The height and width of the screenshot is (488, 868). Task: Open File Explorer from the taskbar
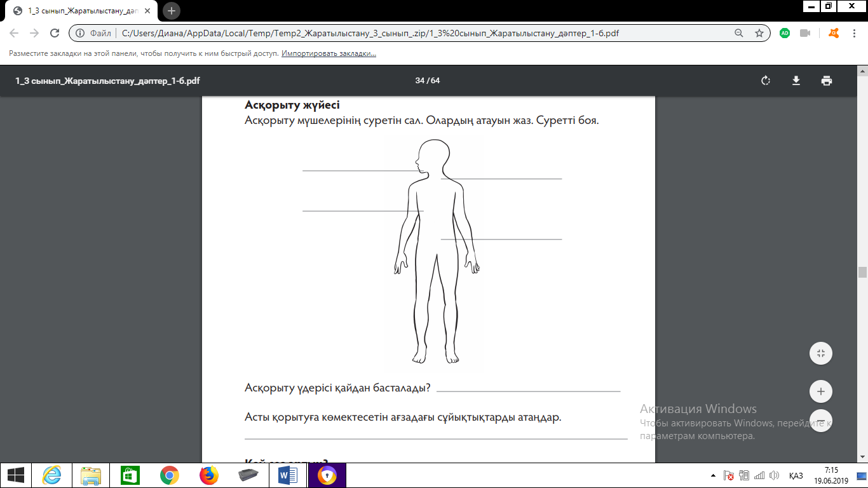coord(91,475)
